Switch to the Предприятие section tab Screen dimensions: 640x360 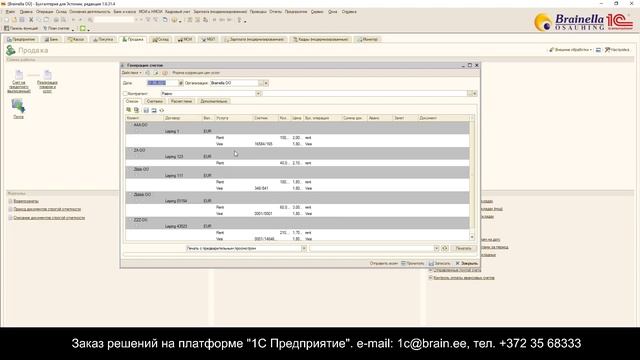(21, 39)
